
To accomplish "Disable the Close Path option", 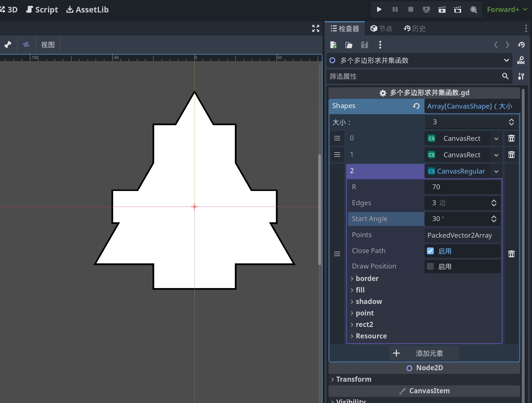I will tap(430, 251).
